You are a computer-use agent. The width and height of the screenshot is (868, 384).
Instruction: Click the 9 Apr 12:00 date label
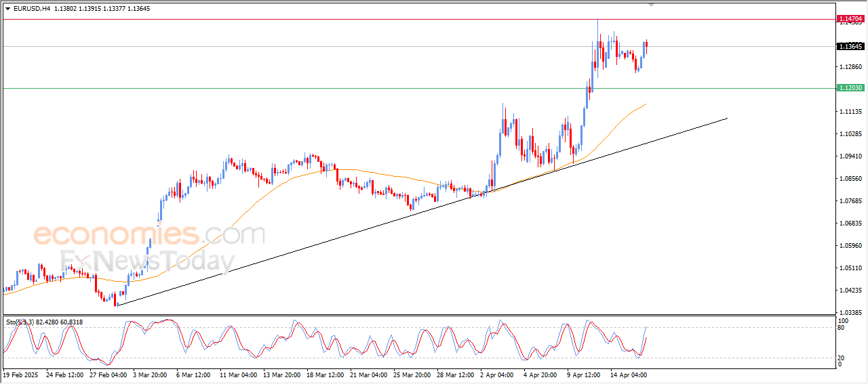(585, 375)
